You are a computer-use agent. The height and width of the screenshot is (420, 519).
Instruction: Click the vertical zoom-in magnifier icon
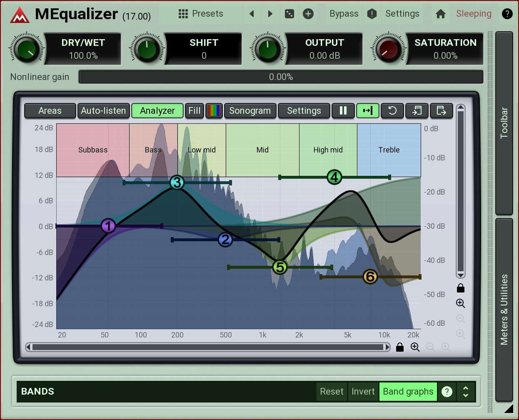[x=460, y=303]
